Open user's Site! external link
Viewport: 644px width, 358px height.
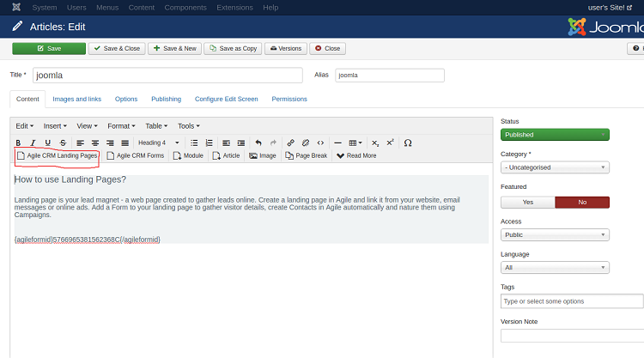[610, 8]
